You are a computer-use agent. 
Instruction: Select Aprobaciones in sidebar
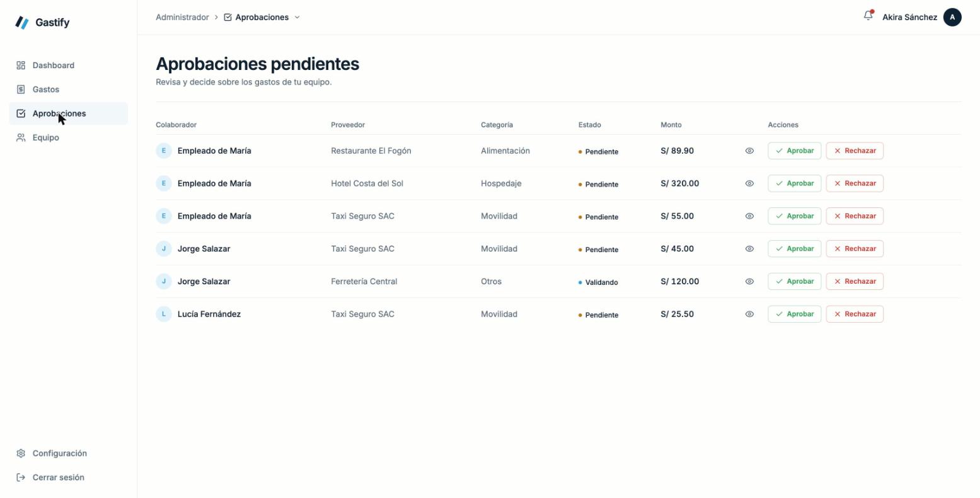(x=69, y=113)
